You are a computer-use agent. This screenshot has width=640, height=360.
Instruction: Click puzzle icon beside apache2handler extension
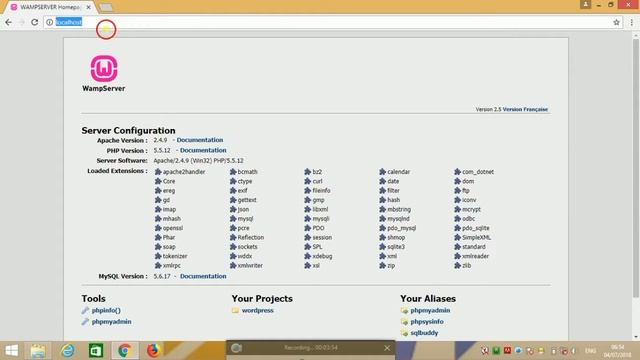158,172
